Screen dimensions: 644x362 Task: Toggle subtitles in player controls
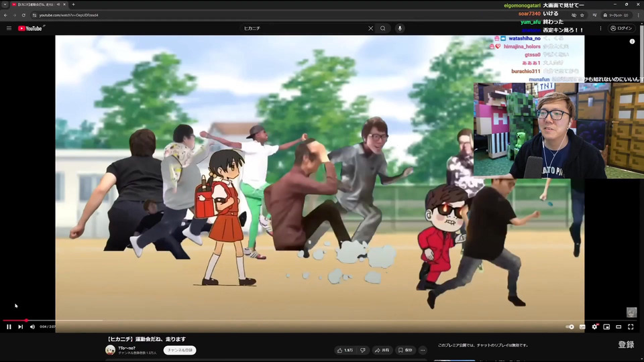point(582,326)
